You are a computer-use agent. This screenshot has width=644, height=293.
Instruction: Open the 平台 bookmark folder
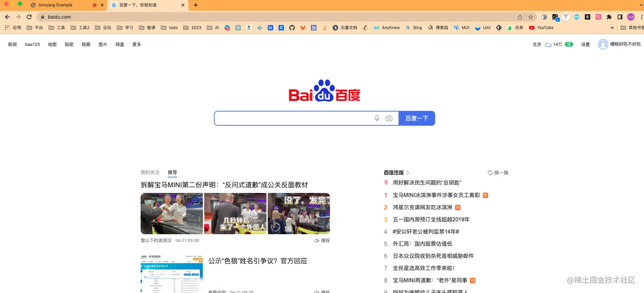[35, 28]
